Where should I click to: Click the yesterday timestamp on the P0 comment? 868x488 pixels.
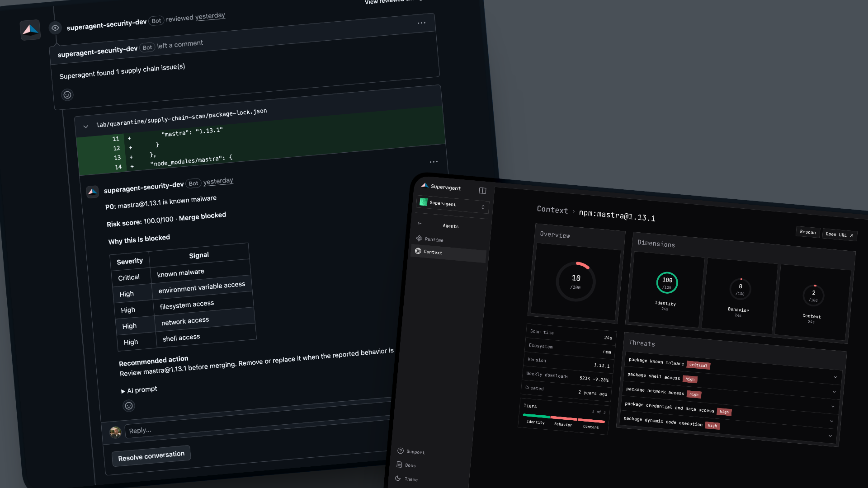pos(218,181)
